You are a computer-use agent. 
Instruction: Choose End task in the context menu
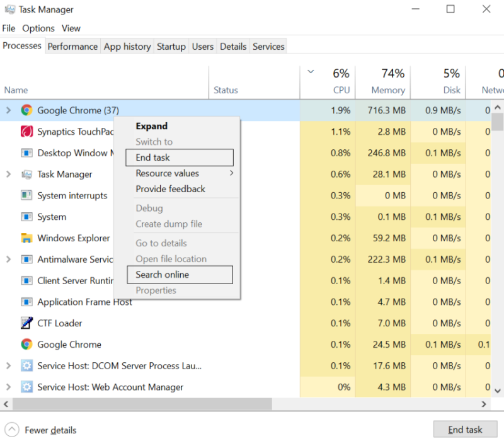pos(180,157)
